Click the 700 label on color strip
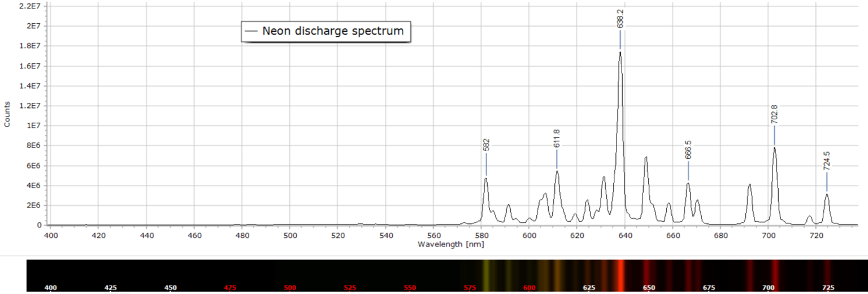The width and height of the screenshot is (868, 294). (769, 288)
